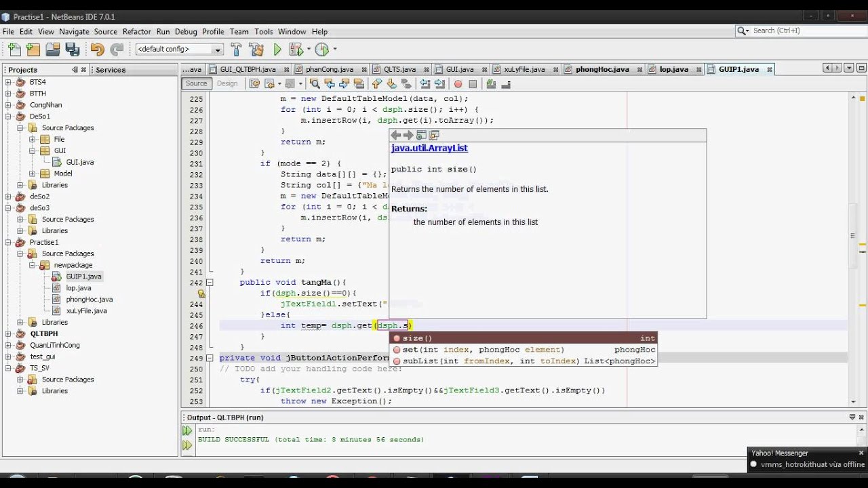Toggle Highlight Search editor icon
The height and width of the screenshot is (488, 868).
[359, 83]
